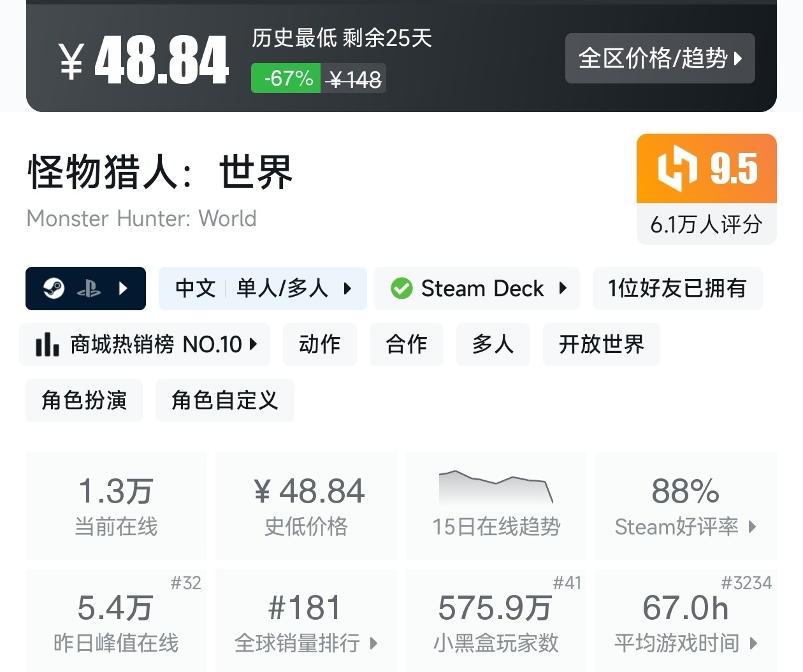Tap the #32 peak online rank

coord(185,583)
